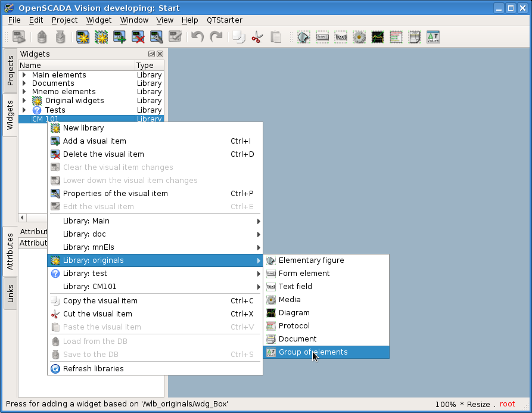Click the New project toolbar icon

[x=83, y=37]
